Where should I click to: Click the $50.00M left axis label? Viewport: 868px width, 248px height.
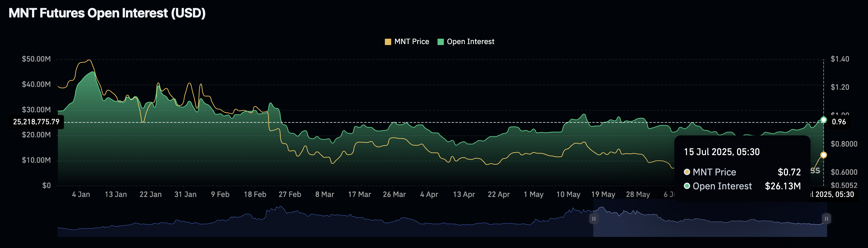[x=36, y=59]
